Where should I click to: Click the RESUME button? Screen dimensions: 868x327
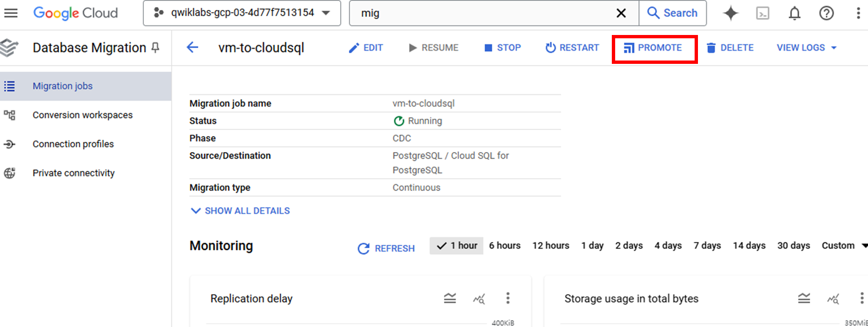[433, 48]
